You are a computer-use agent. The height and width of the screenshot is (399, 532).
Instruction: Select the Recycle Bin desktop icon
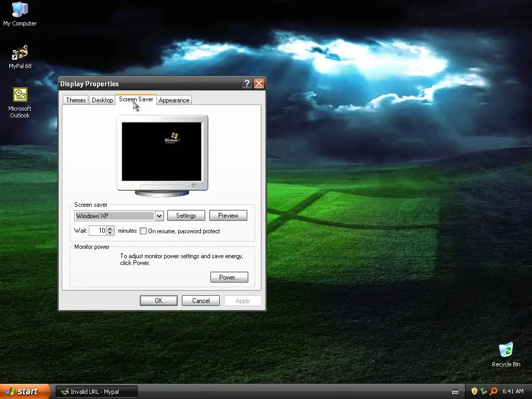pyautogui.click(x=506, y=354)
